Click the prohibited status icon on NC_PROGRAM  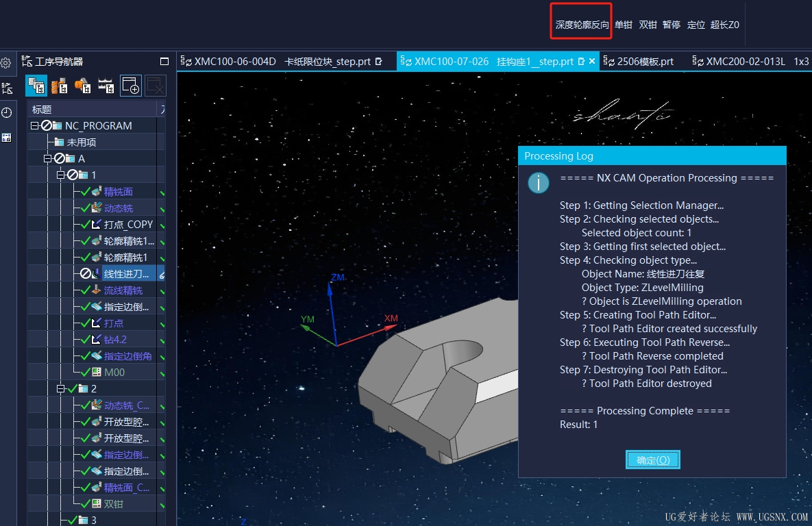(x=46, y=126)
